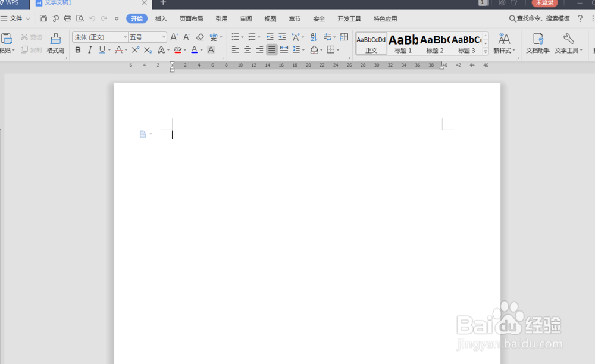This screenshot has width=595, height=364.
Task: Apply the 标题 2 style
Action: pos(435,43)
